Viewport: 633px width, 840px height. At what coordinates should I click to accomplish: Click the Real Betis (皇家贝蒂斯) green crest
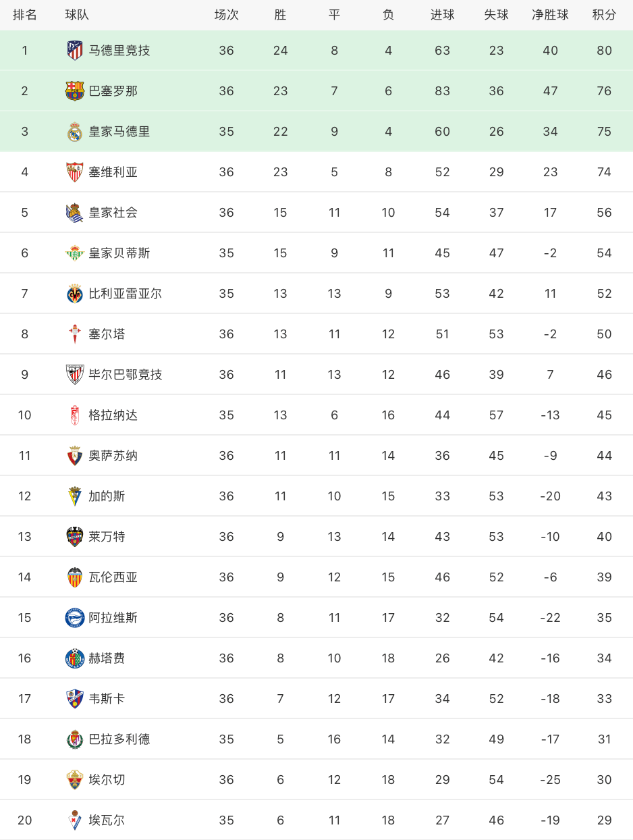pyautogui.click(x=75, y=253)
